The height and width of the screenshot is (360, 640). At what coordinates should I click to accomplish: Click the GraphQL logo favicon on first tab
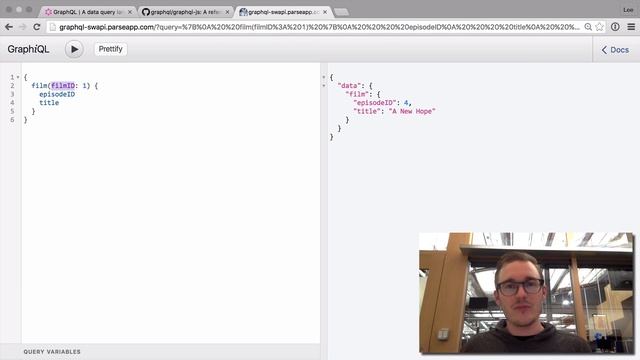tap(49, 12)
